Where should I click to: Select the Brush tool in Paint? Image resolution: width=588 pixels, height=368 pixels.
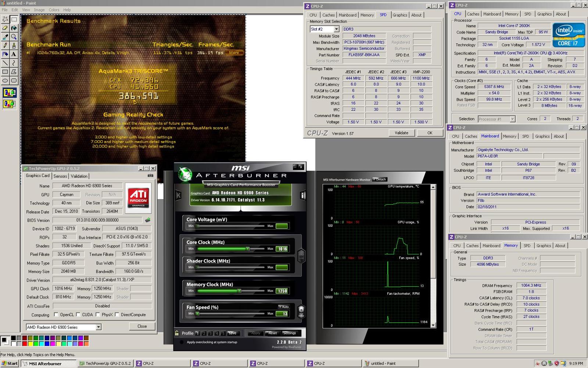[14, 45]
